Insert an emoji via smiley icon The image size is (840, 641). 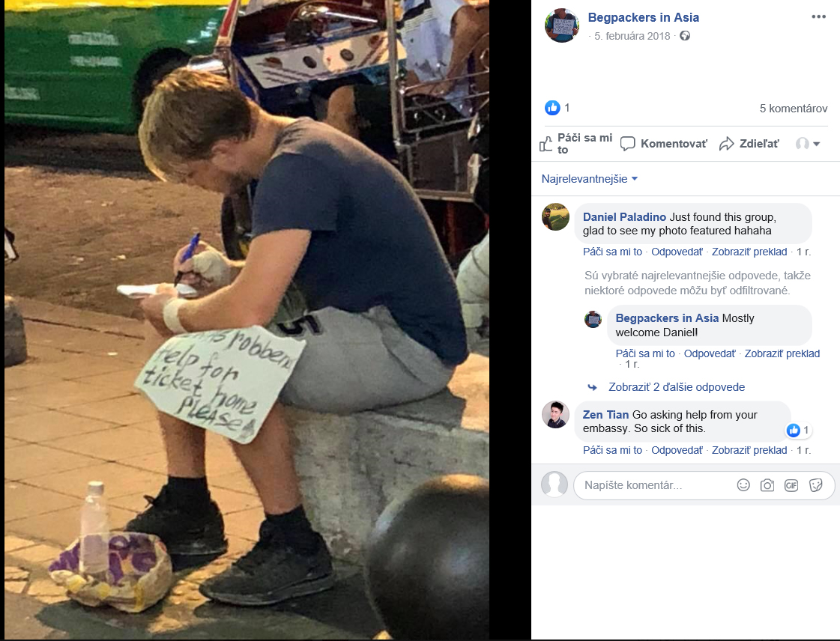(x=743, y=485)
